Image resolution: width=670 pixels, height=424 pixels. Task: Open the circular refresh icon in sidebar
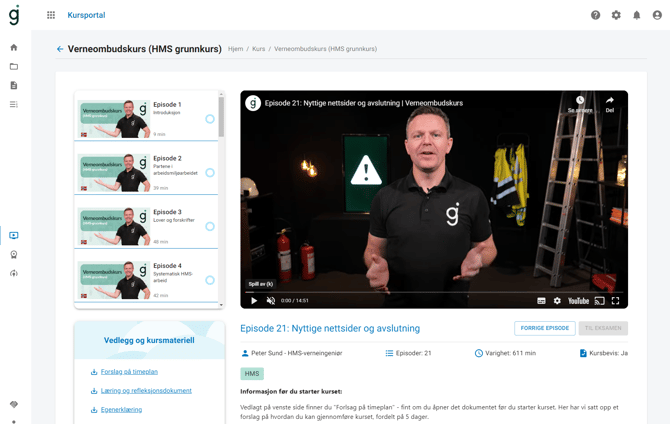pyautogui.click(x=14, y=274)
